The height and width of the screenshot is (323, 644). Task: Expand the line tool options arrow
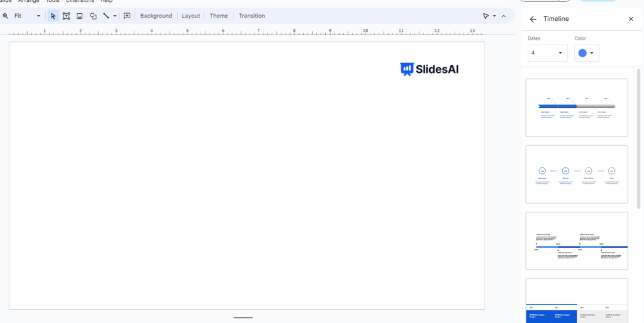(x=114, y=16)
